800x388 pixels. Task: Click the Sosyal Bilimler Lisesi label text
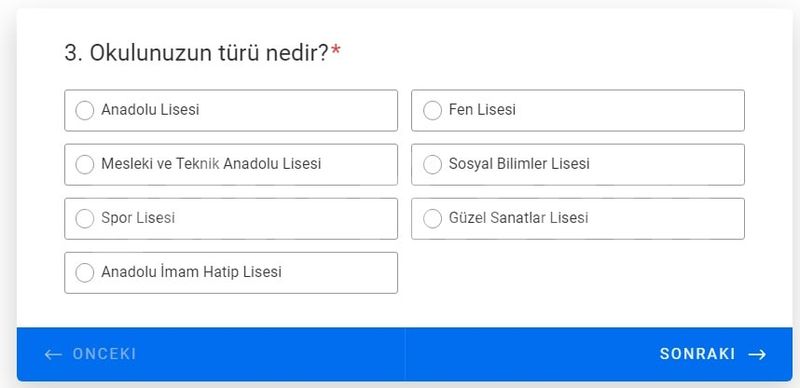519,164
